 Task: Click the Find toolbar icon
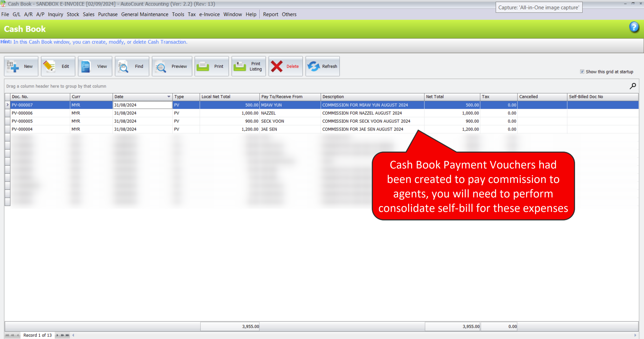123,66
